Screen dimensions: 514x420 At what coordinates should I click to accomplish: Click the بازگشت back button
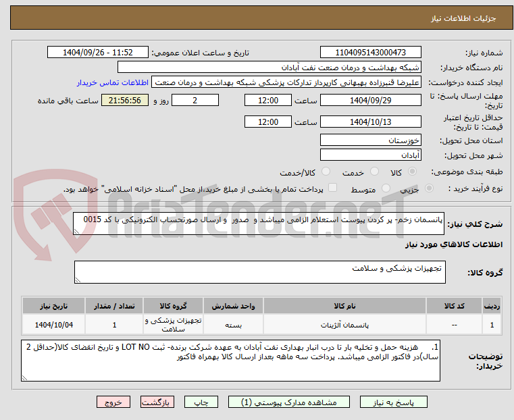pyautogui.click(x=157, y=402)
